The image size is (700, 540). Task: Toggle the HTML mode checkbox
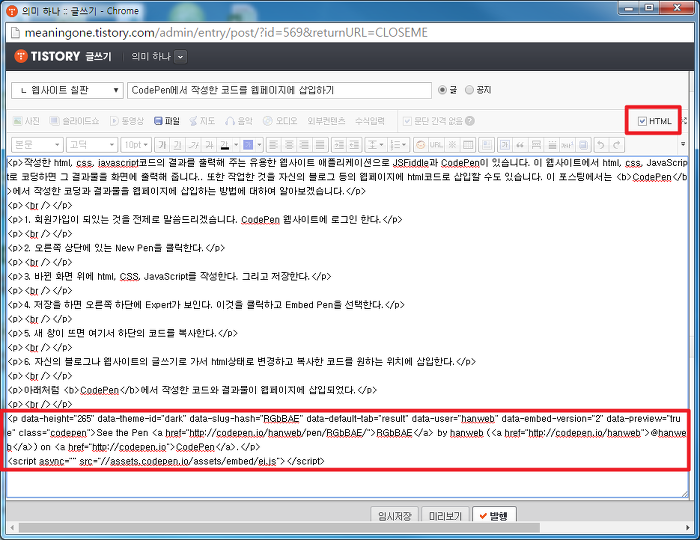[x=642, y=121]
